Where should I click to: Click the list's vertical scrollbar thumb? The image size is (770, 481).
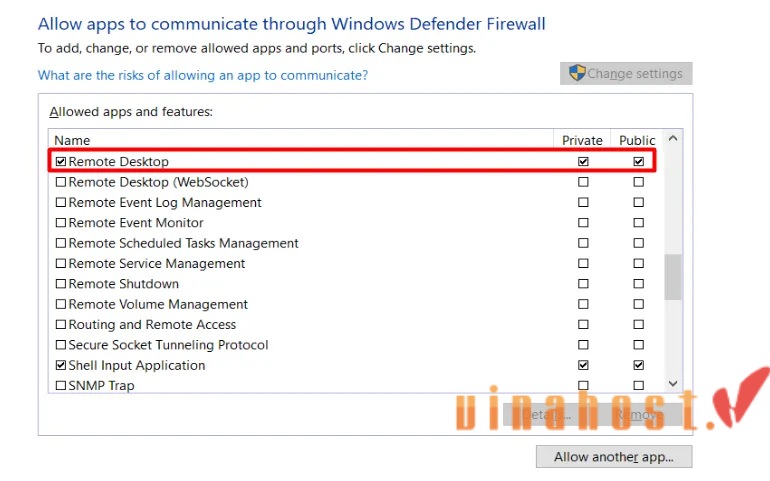[673, 277]
